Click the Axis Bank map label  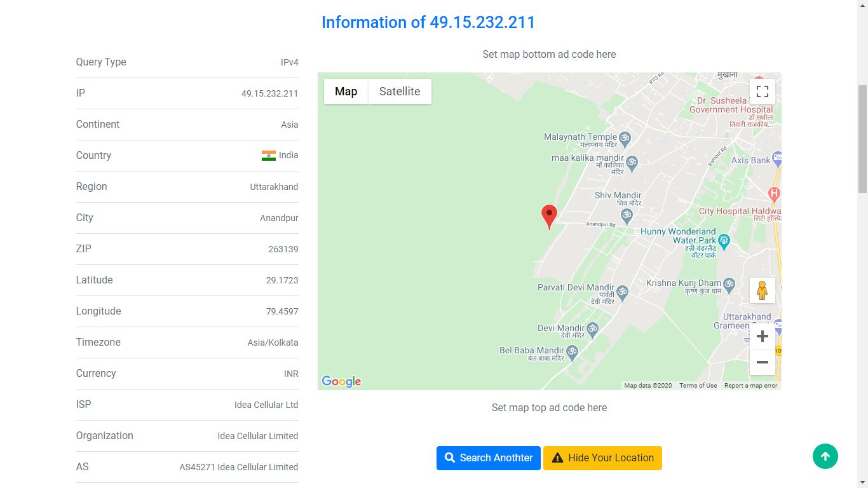[751, 160]
